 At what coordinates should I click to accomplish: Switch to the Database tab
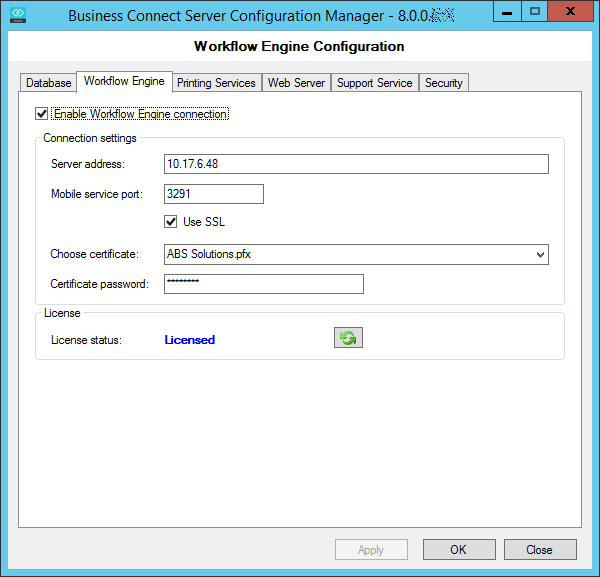click(x=48, y=83)
